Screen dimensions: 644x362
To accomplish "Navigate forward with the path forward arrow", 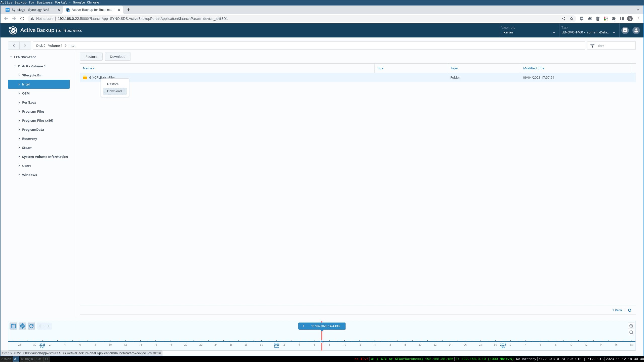I will coord(25,46).
